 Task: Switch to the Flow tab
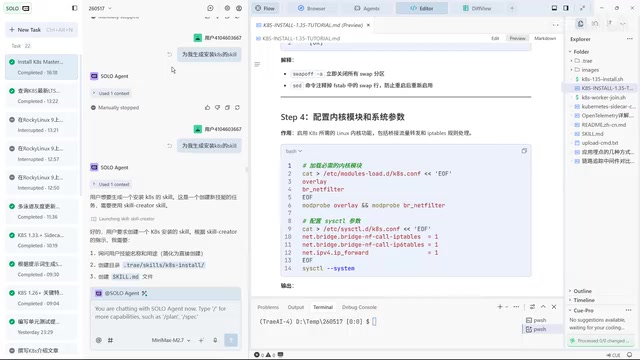pos(265,8)
